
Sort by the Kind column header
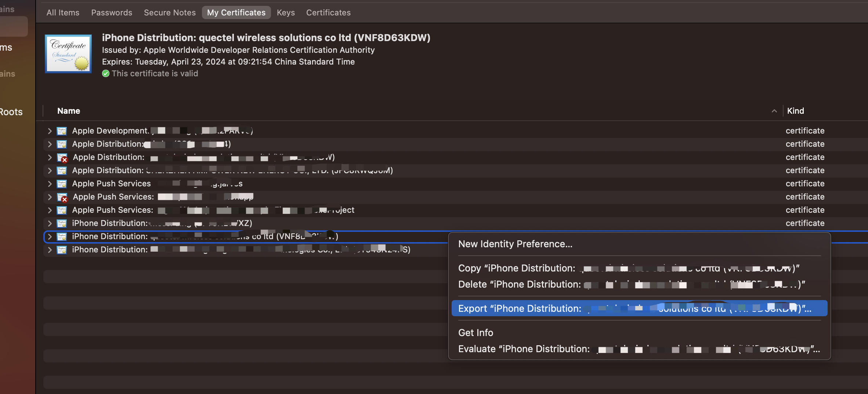795,111
